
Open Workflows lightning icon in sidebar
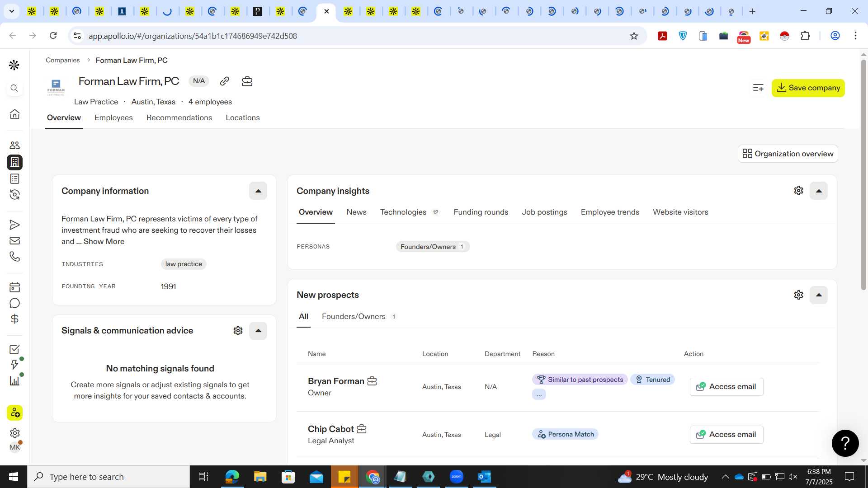coord(14,365)
